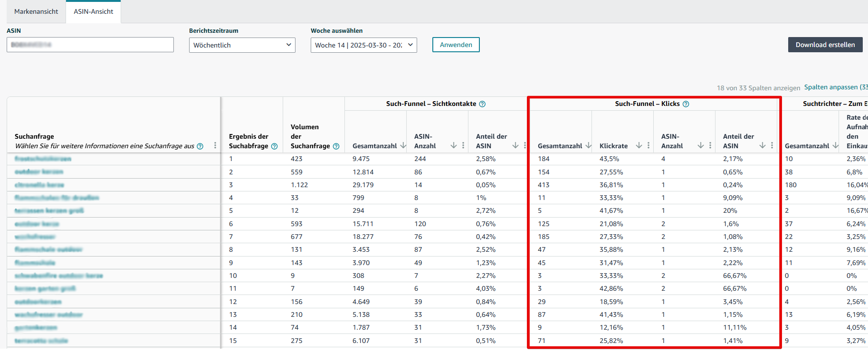Sort by Suchtrichter Gesamtanzahl arrow

pos(836,145)
